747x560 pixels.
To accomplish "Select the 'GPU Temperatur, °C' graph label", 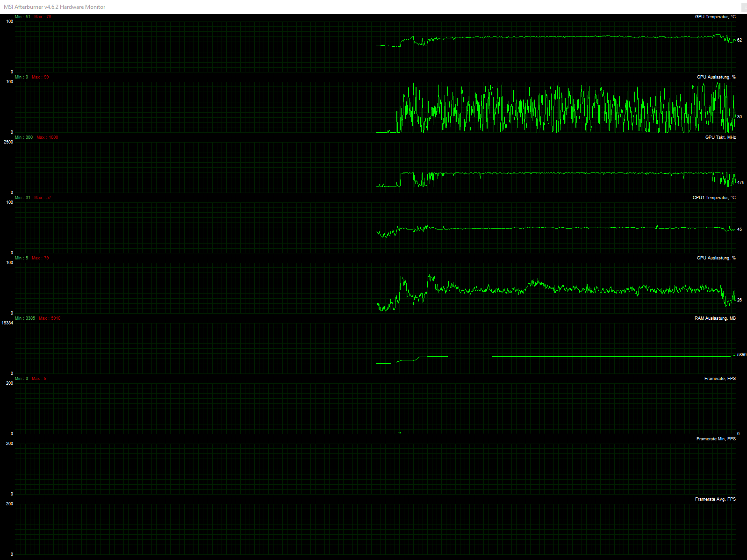I will [x=715, y=17].
